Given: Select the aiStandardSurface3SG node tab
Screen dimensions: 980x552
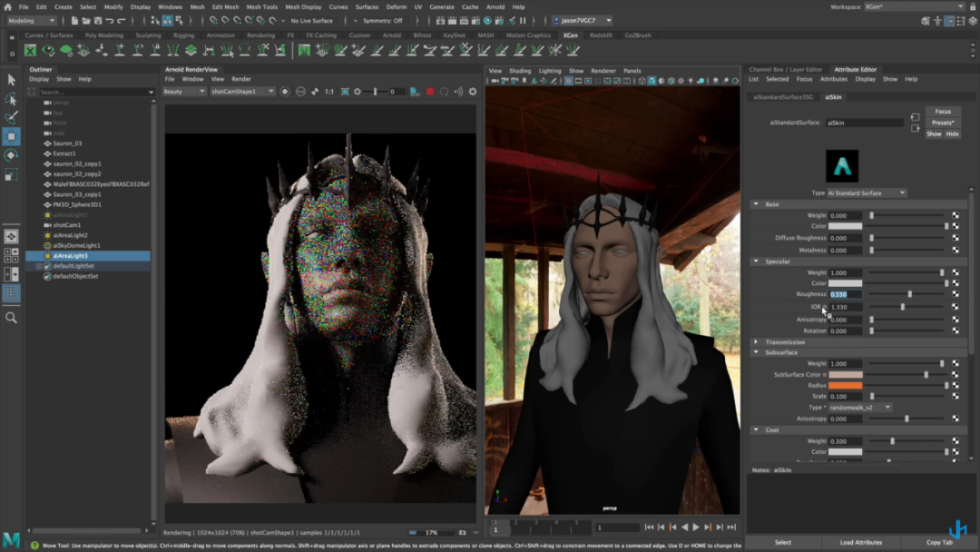Looking at the screenshot, I should (783, 97).
